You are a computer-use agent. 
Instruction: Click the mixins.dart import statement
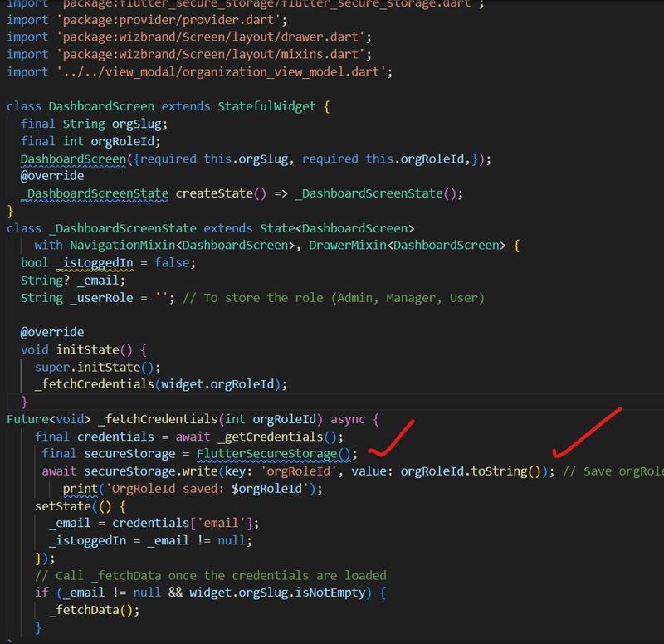189,55
